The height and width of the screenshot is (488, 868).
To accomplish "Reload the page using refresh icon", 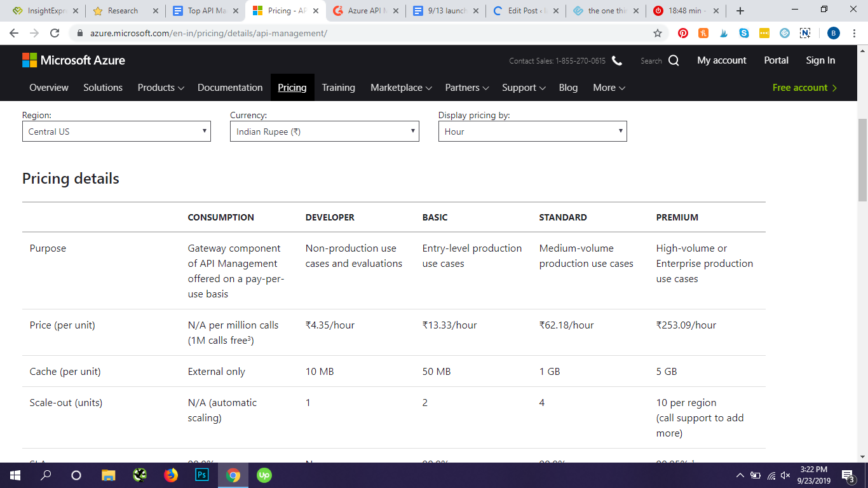I will pos(55,33).
